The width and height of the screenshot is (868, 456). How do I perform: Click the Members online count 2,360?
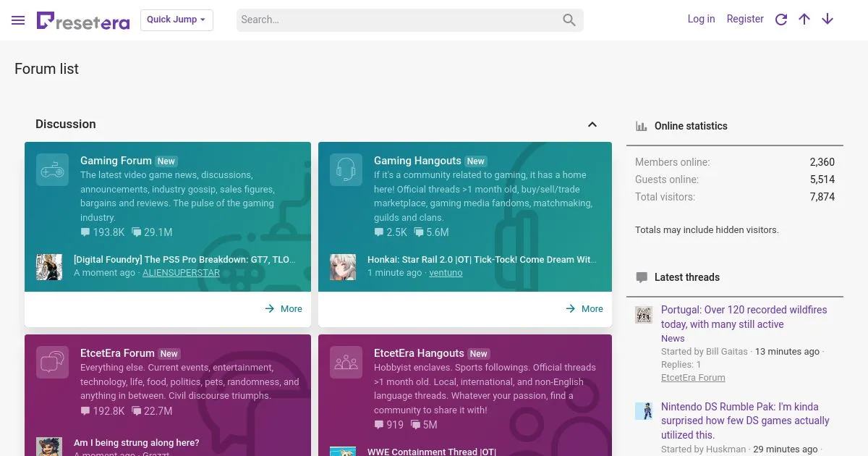[x=822, y=162]
